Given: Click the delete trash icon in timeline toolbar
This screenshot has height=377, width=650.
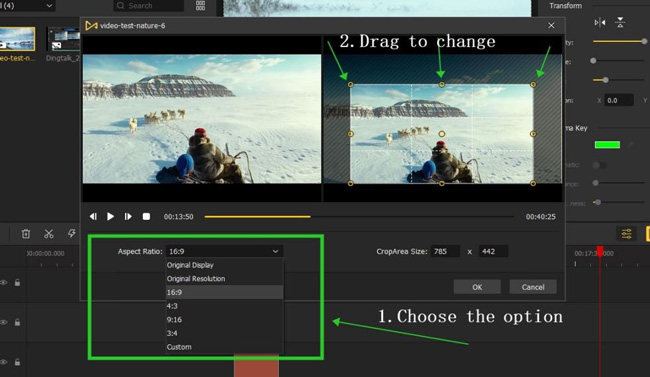Looking at the screenshot, I should (26, 234).
